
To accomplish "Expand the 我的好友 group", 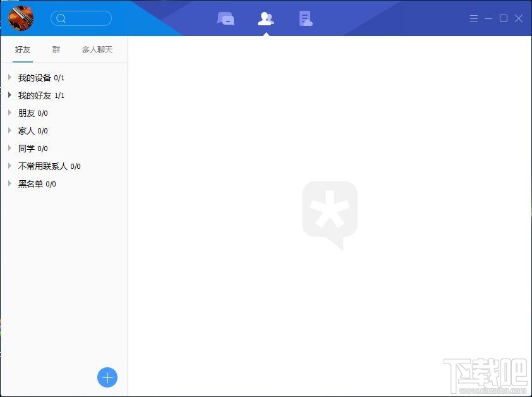I will pyautogui.click(x=9, y=95).
